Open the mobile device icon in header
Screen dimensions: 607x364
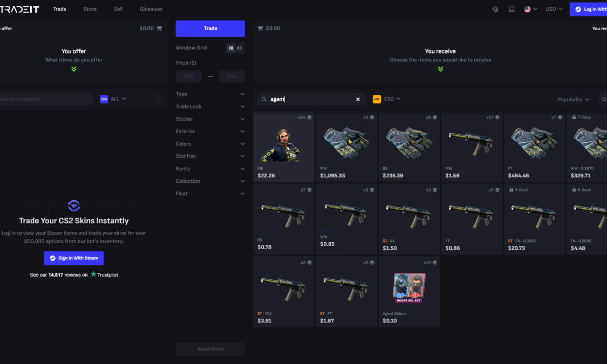pyautogui.click(x=511, y=9)
